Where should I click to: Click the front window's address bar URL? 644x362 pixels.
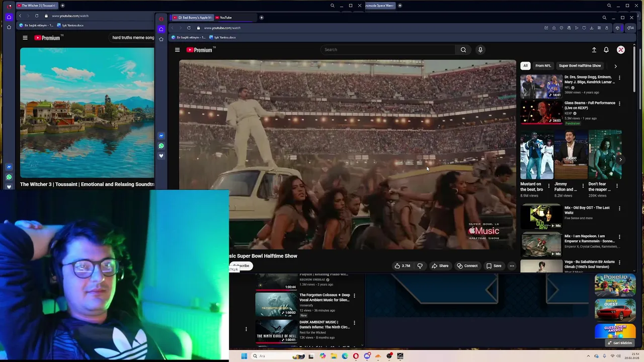tap(222, 28)
